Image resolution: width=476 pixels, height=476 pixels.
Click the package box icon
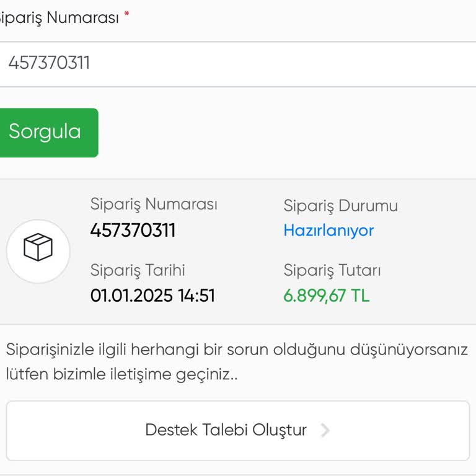[x=38, y=247]
